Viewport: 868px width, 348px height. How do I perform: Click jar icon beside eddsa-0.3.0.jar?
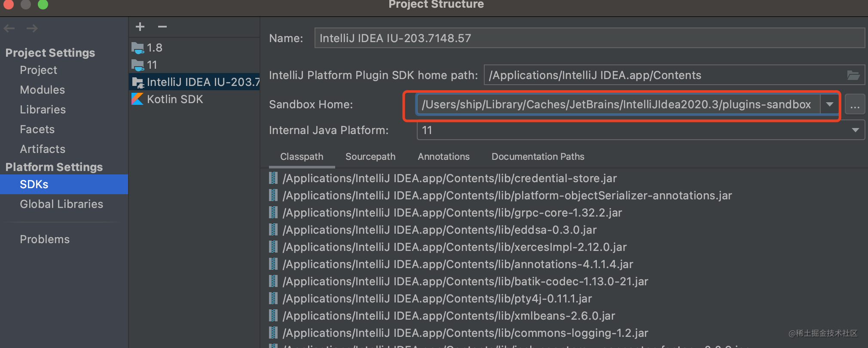pyautogui.click(x=273, y=229)
